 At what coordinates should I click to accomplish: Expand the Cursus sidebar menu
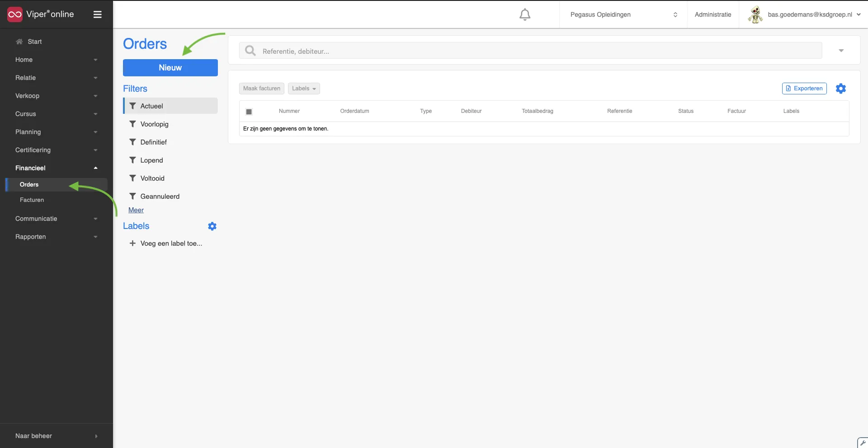pos(56,114)
